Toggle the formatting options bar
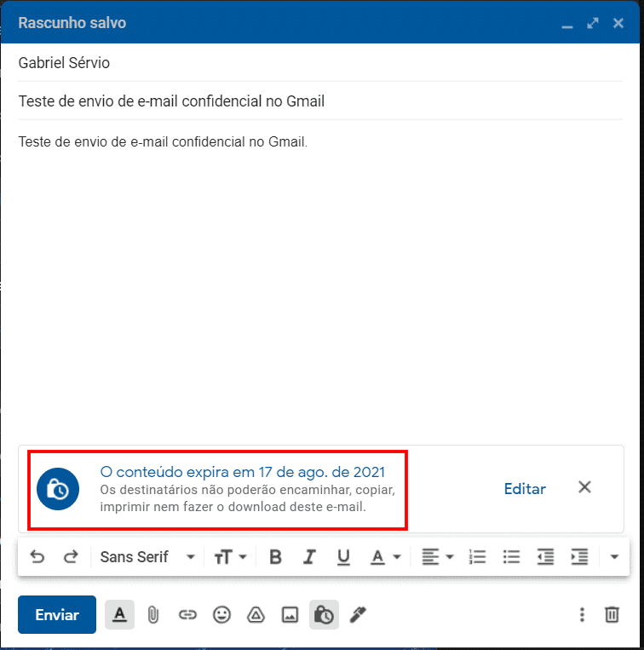This screenshot has height=650, width=644. point(119,614)
